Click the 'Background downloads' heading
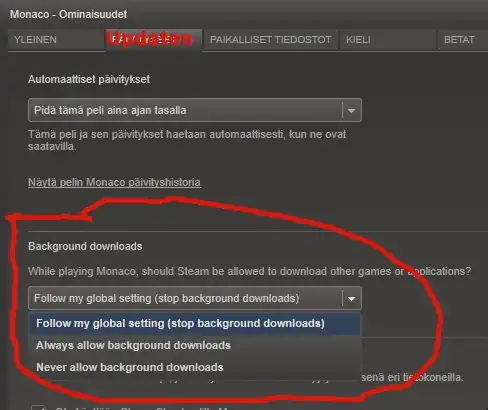This screenshot has width=488, height=410. click(x=85, y=246)
